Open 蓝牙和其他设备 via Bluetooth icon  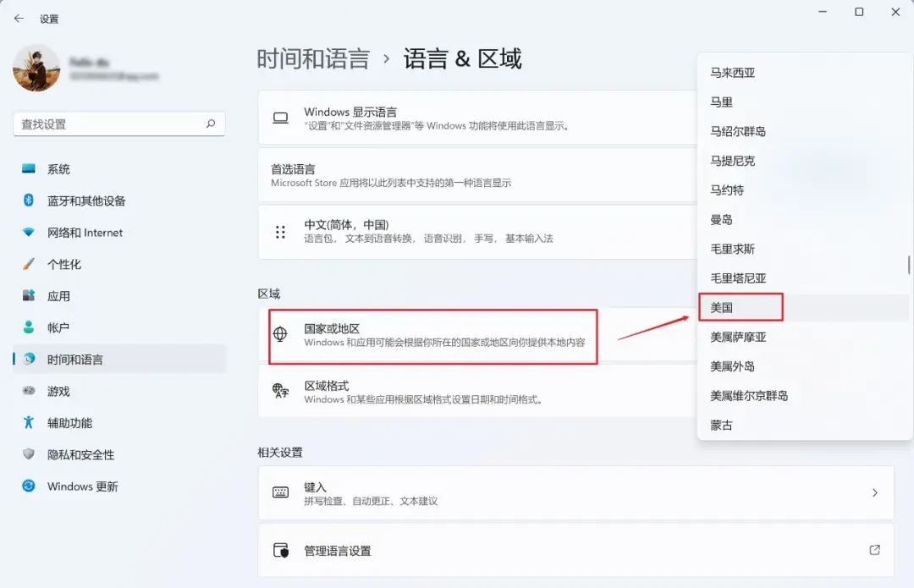[29, 201]
